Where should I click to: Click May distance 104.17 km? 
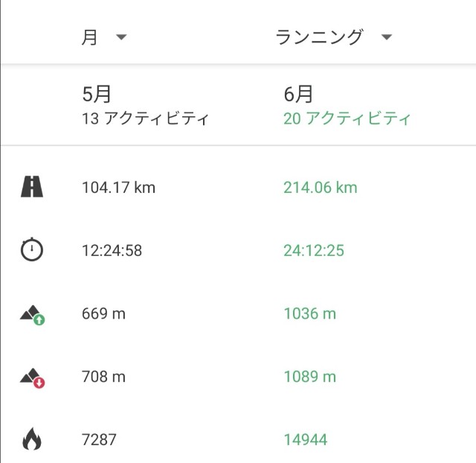click(119, 188)
